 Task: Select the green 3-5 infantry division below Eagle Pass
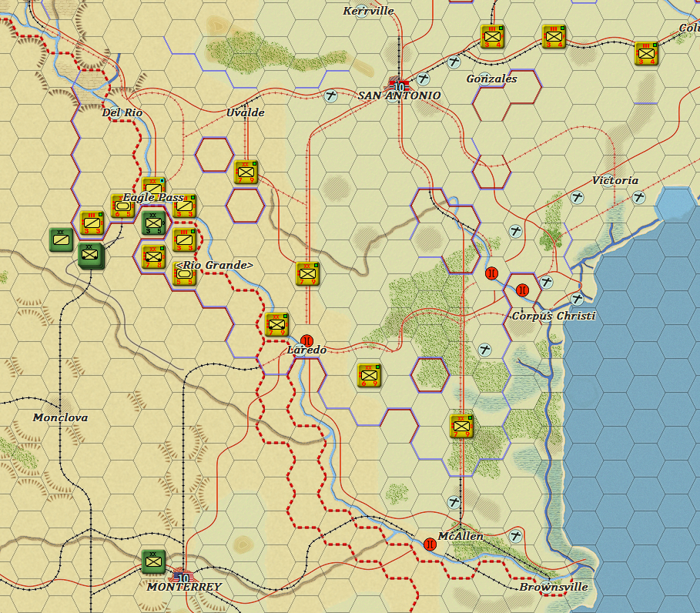click(153, 223)
